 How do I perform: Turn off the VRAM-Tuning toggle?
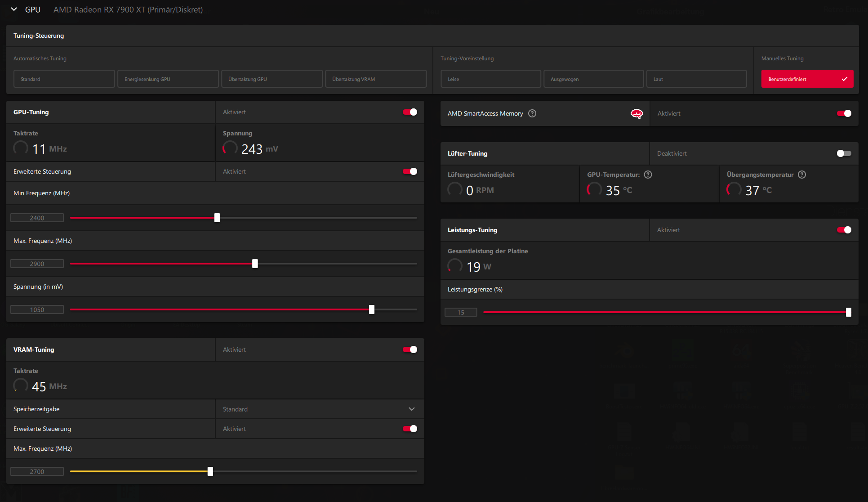point(410,350)
